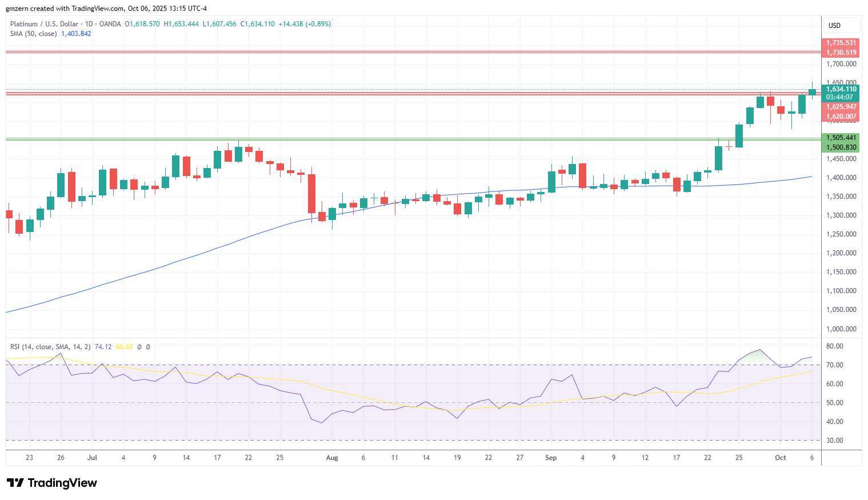868x500 pixels.
Task: Click the red price label 1,625.947
Action: tap(840, 107)
